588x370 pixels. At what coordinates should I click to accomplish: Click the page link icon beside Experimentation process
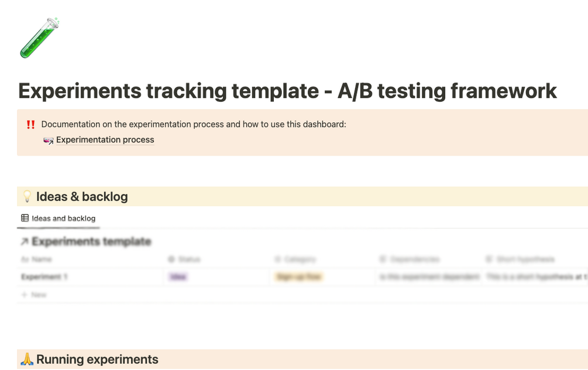click(x=49, y=140)
